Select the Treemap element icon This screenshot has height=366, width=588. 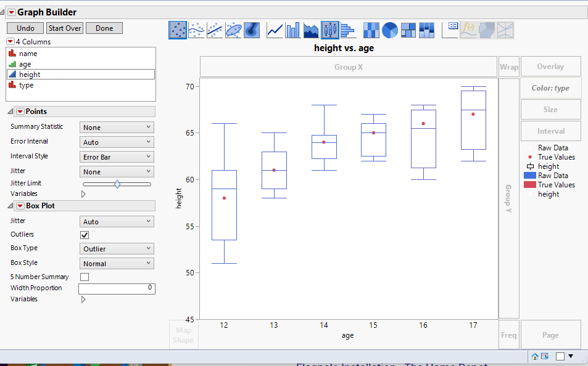[408, 30]
